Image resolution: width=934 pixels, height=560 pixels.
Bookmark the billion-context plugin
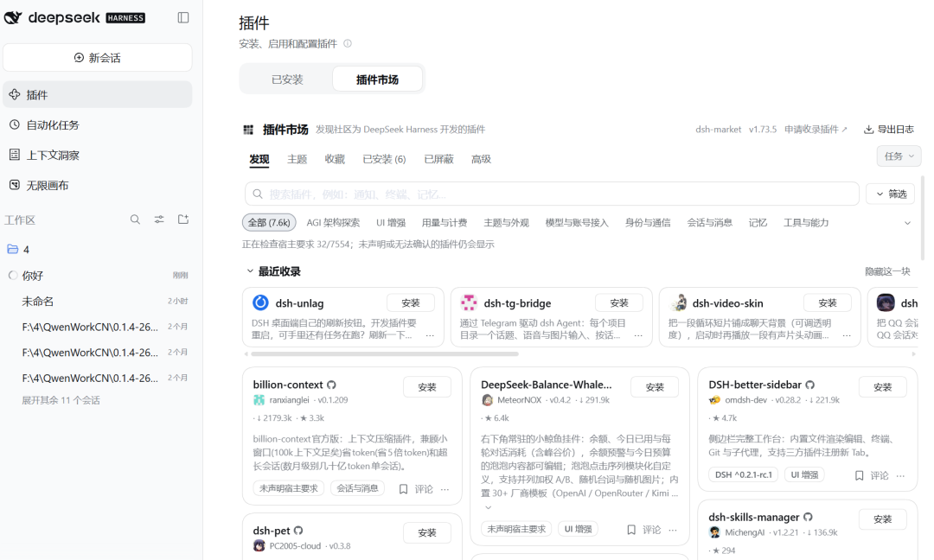click(403, 489)
